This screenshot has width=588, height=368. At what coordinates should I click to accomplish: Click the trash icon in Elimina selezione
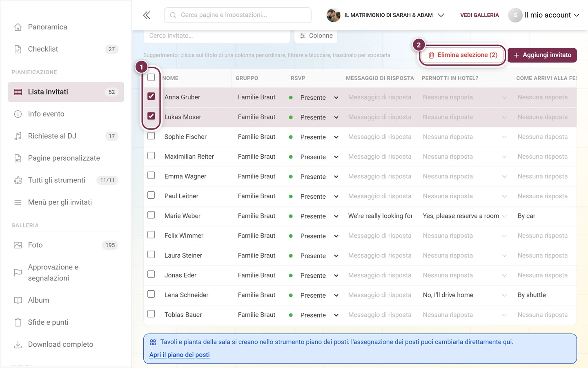tap(431, 55)
